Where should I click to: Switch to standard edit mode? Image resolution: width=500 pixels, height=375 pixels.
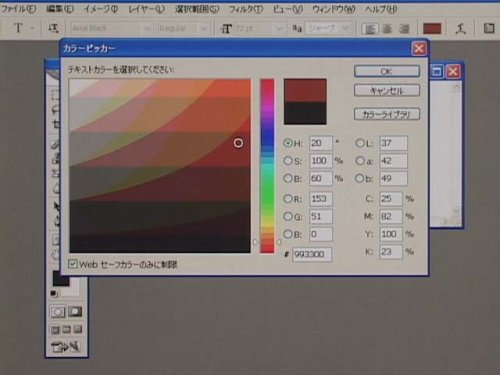(58, 312)
